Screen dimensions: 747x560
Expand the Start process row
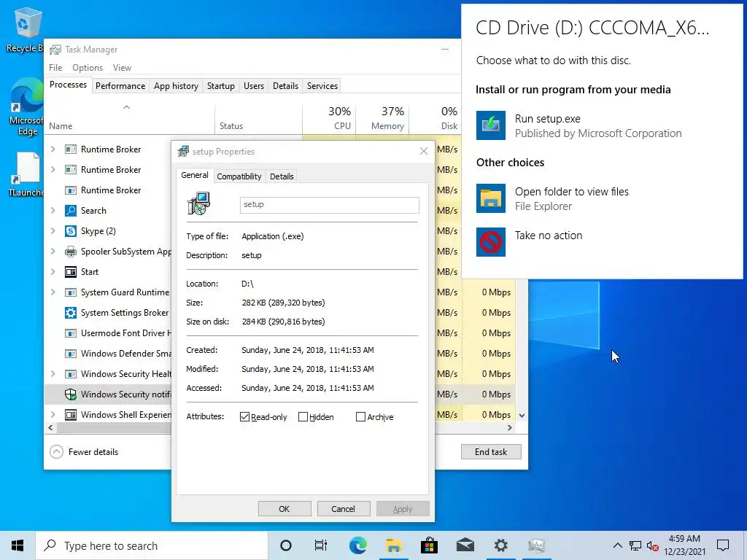pyautogui.click(x=53, y=272)
